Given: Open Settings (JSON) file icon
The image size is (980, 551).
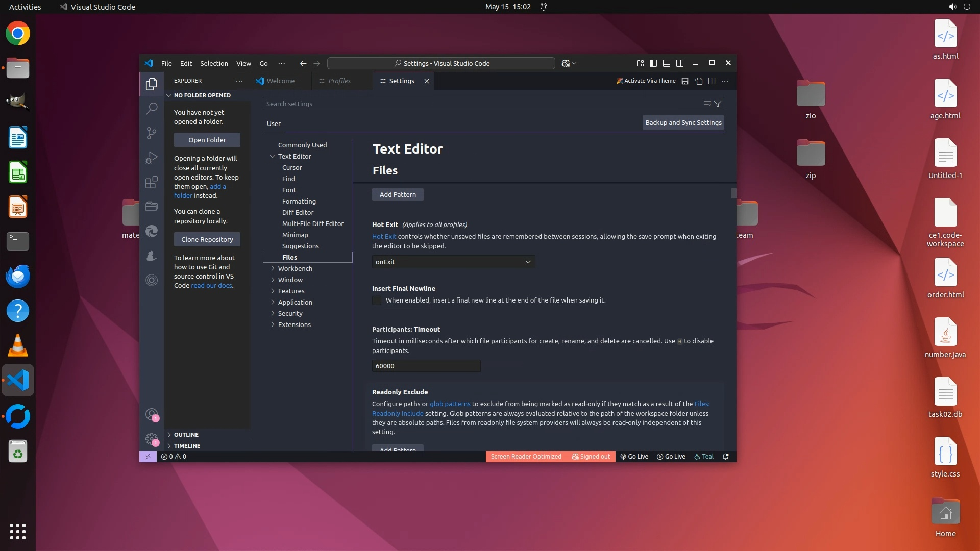Looking at the screenshot, I should (x=699, y=81).
